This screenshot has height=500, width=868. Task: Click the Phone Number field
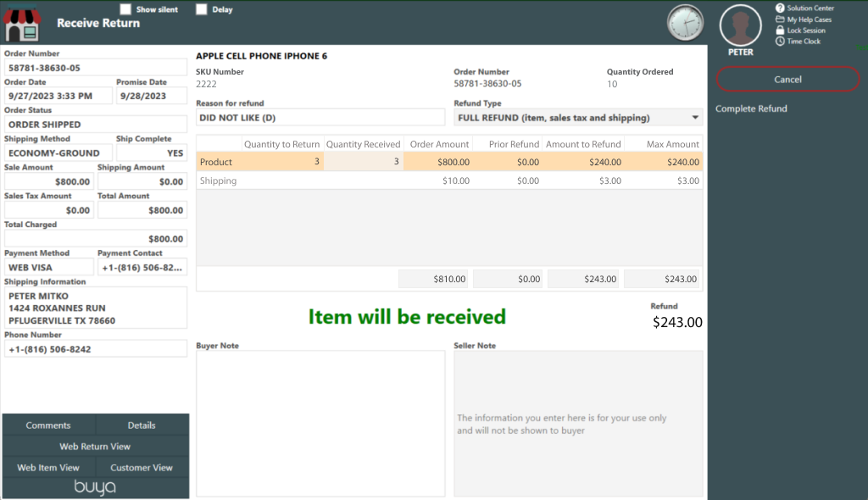click(x=96, y=349)
